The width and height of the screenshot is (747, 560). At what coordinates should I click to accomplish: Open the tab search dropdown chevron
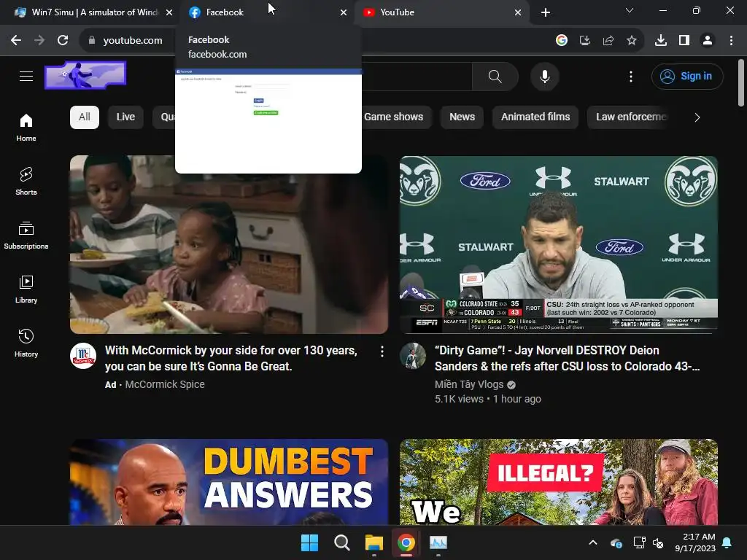coord(630,10)
